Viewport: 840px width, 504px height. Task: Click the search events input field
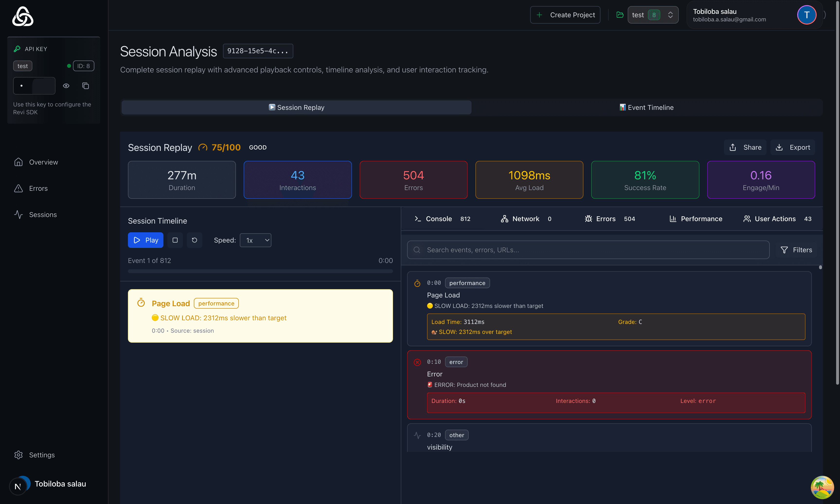588,250
